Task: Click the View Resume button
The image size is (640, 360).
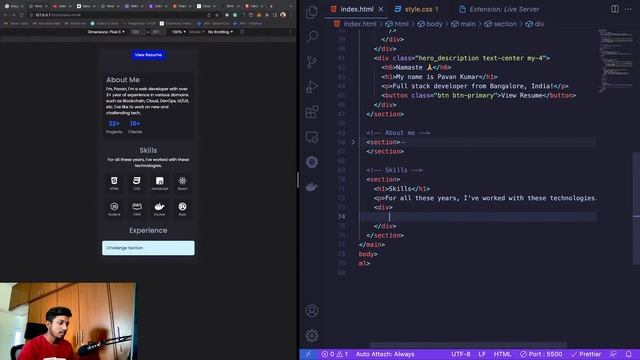Action: 148,55
